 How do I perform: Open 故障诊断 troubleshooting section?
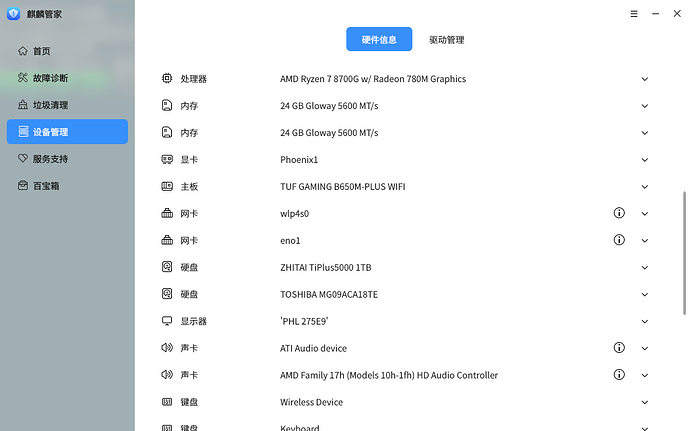coord(67,78)
